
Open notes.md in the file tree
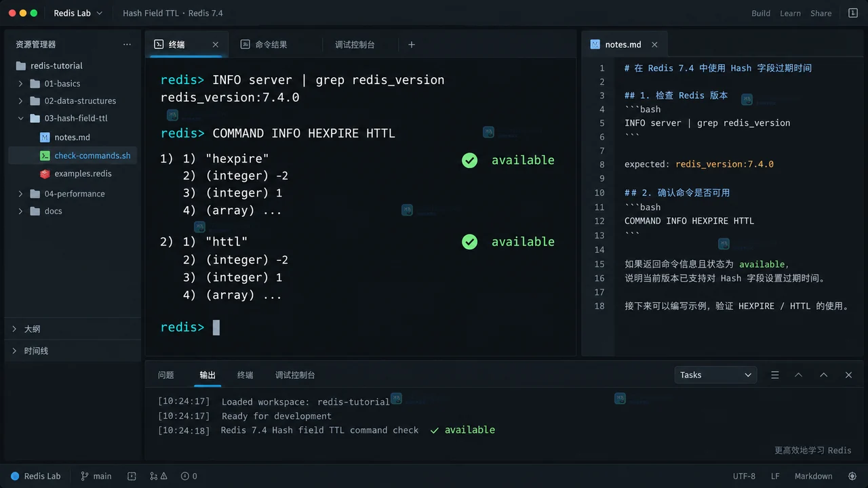73,137
